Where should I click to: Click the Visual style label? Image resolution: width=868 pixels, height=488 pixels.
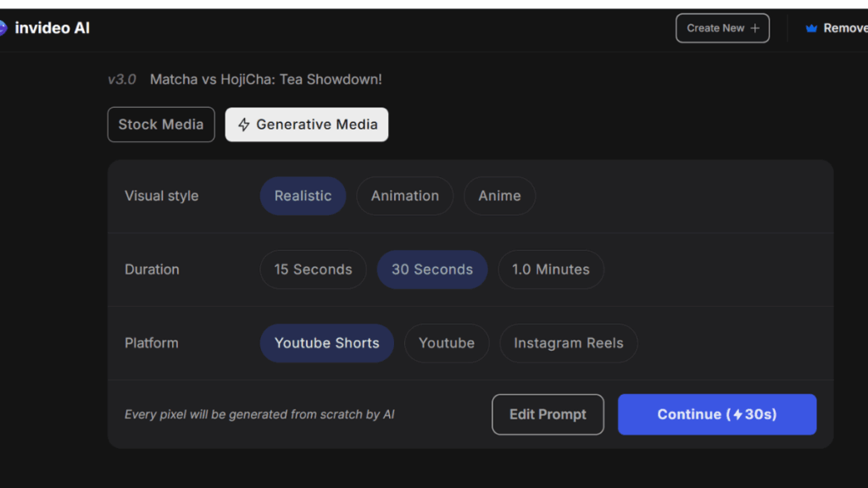coord(162,196)
